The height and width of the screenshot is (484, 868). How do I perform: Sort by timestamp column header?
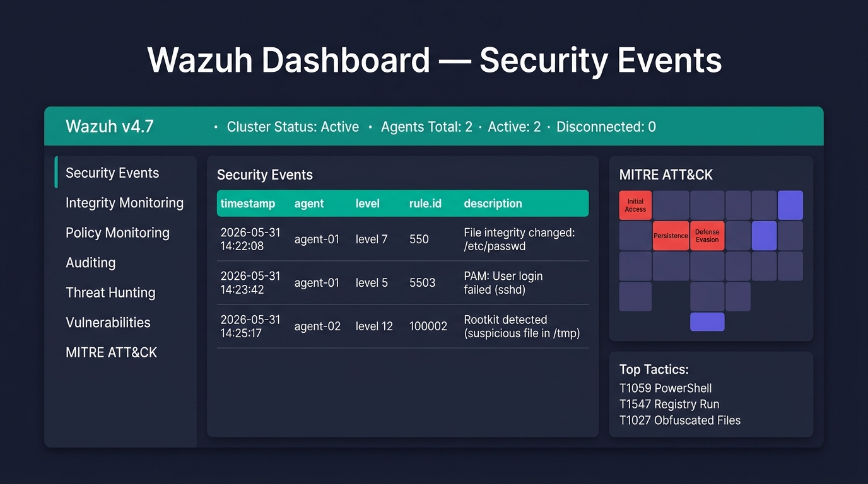pos(248,204)
